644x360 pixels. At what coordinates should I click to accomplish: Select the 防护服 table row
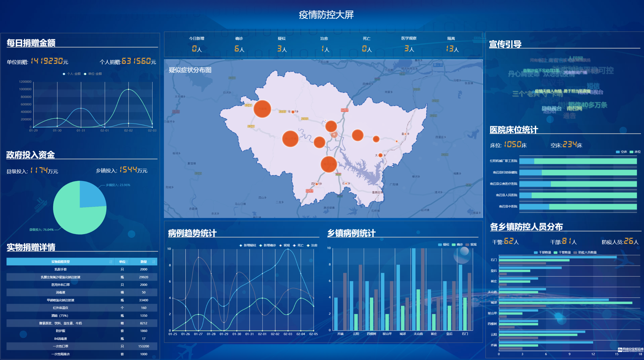(x=82, y=331)
